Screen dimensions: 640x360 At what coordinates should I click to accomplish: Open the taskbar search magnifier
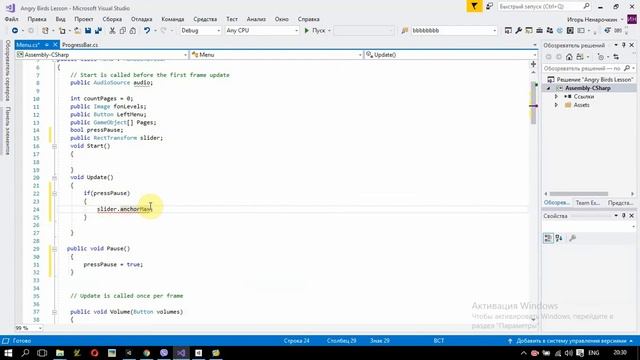25,353
